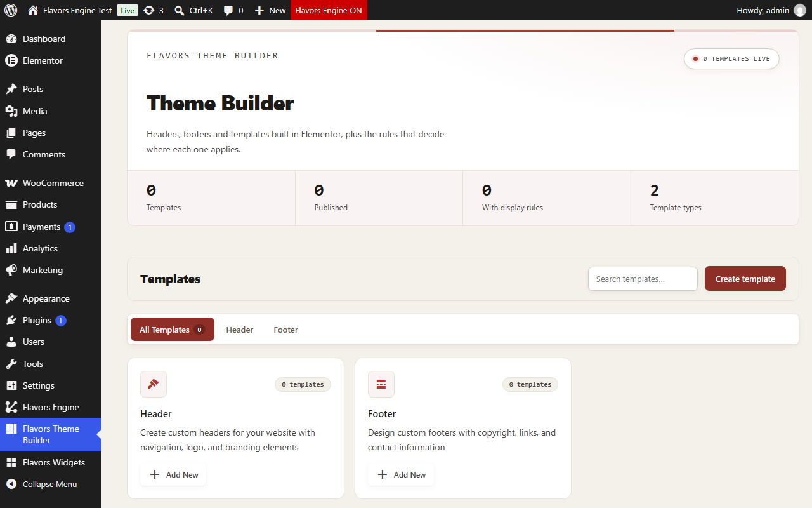Click the Header card hammer icon
This screenshot has width=812, height=508.
[154, 384]
